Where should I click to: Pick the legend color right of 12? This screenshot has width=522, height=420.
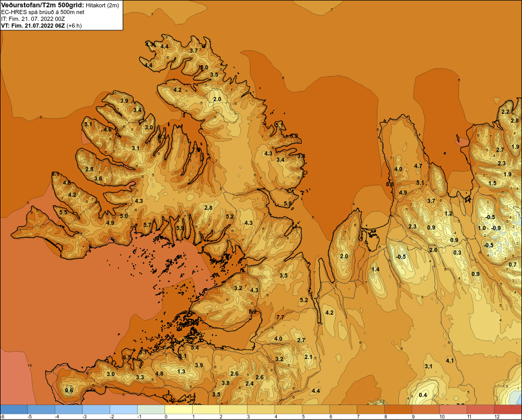508,410
